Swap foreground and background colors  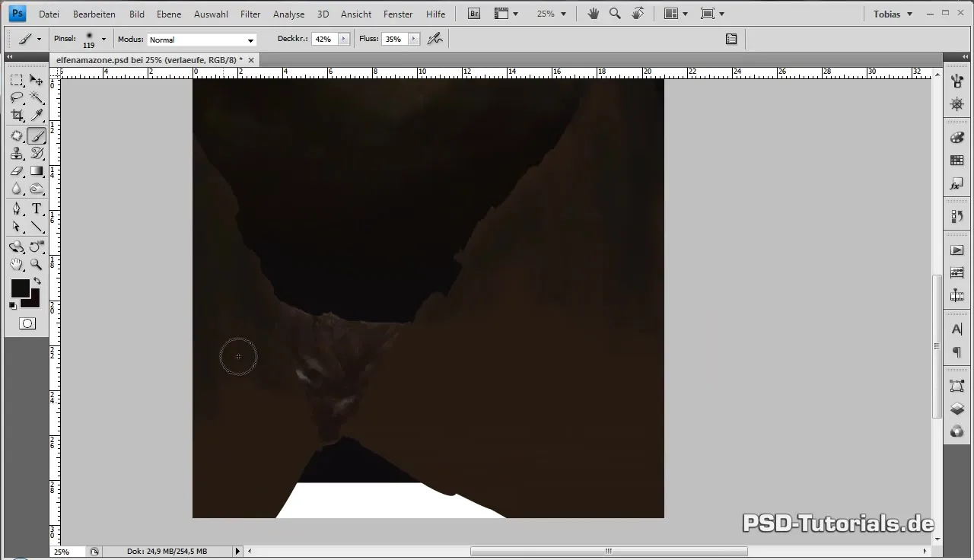(x=37, y=282)
